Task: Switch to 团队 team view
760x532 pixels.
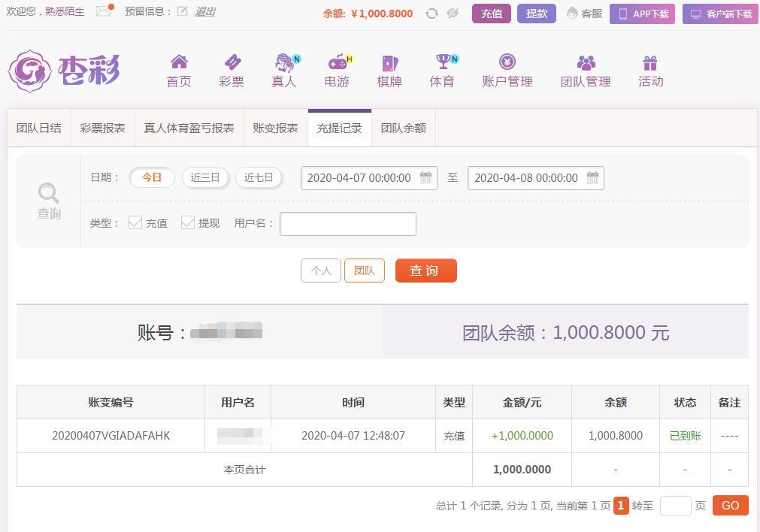Action: [x=365, y=271]
